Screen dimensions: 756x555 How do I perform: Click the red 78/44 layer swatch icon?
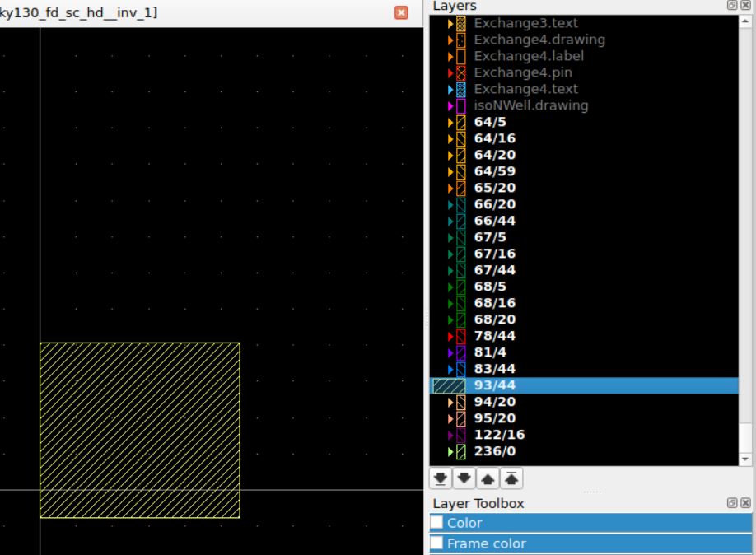coord(461,336)
